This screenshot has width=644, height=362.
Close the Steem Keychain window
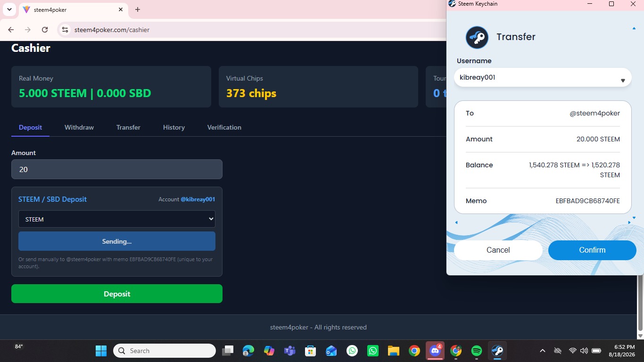click(x=633, y=4)
